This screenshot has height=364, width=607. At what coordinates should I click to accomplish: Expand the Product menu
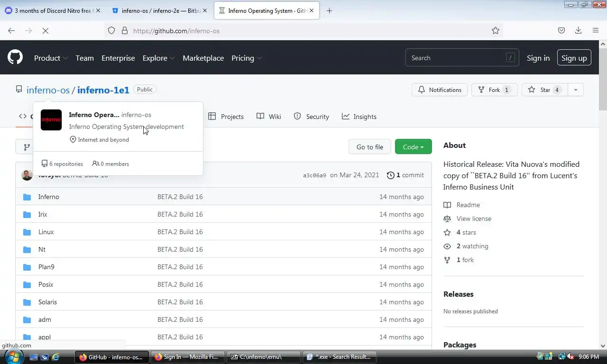(51, 58)
